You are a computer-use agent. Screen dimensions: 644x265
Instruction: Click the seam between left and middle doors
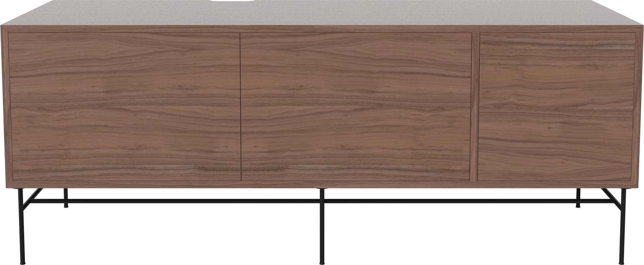[x=241, y=106]
